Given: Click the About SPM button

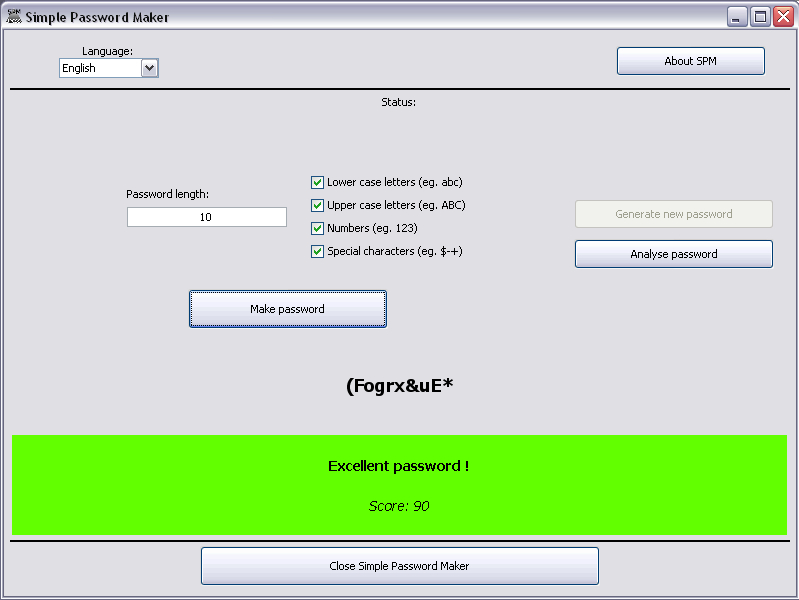Looking at the screenshot, I should point(690,61).
